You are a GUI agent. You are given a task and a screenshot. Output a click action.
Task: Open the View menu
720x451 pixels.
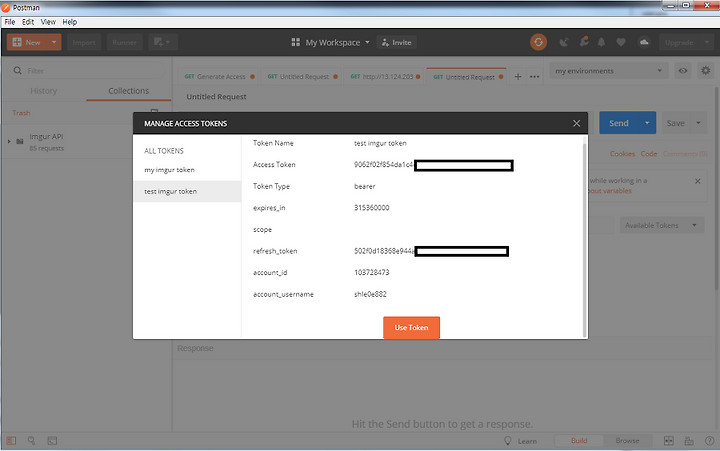(48, 22)
